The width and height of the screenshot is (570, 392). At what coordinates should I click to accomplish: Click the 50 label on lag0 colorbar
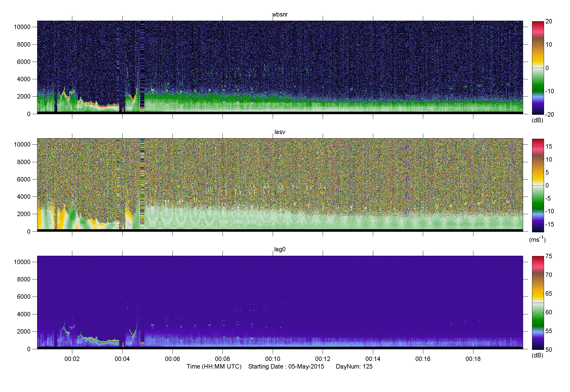click(549, 350)
